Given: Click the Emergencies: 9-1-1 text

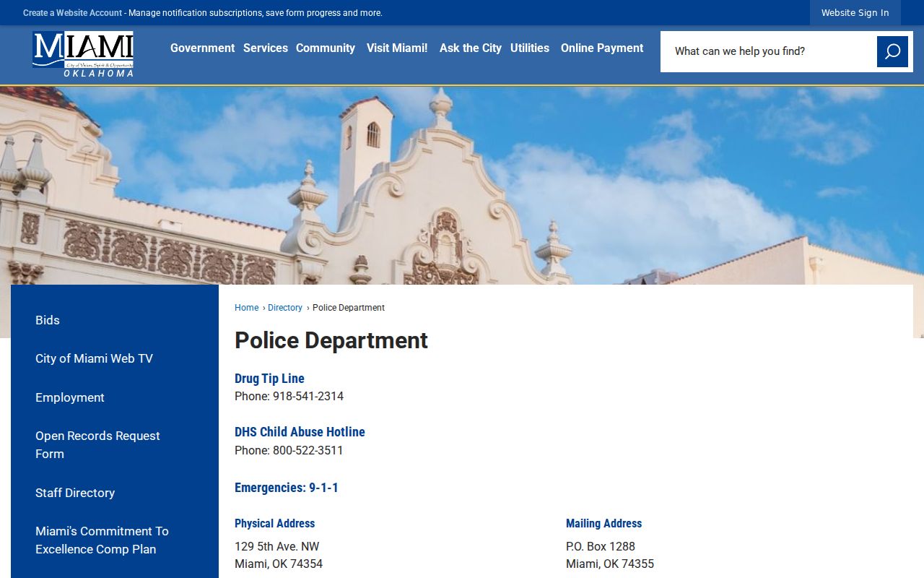Looking at the screenshot, I should [x=287, y=488].
